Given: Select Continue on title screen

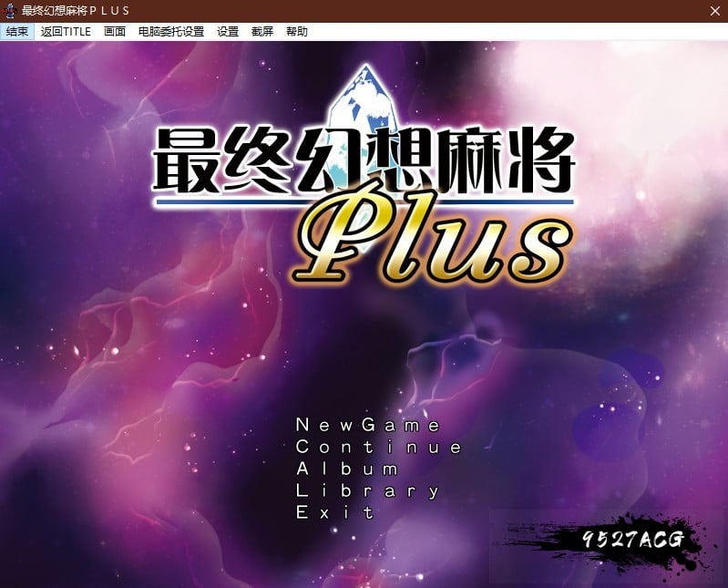Looking at the screenshot, I should pyautogui.click(x=379, y=447).
